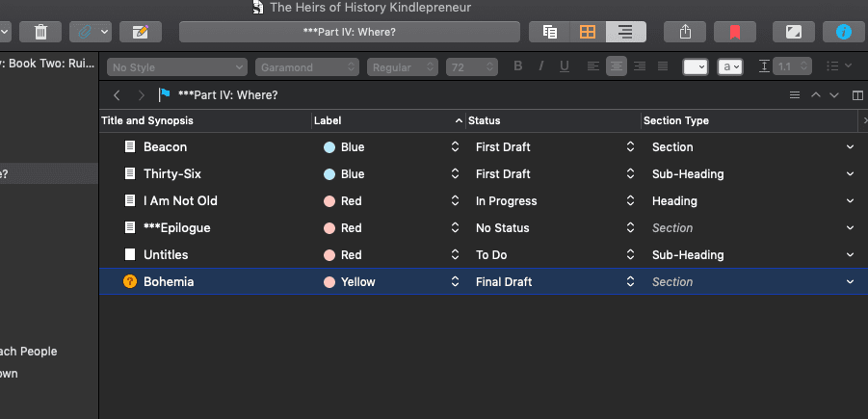Toggle Italic formatting
The image size is (868, 419).
coord(541,66)
